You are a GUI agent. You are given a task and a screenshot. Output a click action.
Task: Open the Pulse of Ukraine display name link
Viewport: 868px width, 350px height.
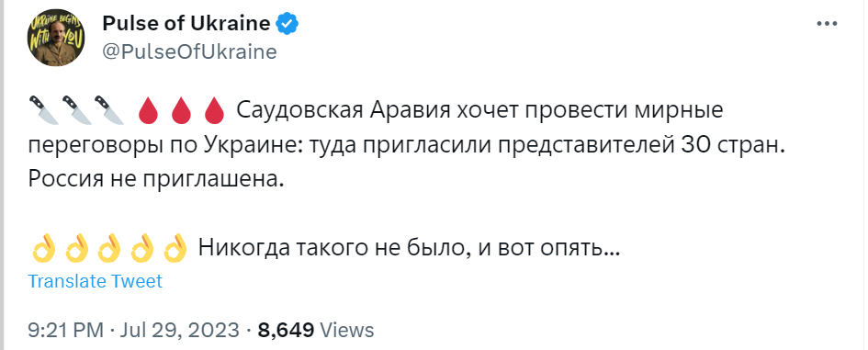[x=186, y=24]
